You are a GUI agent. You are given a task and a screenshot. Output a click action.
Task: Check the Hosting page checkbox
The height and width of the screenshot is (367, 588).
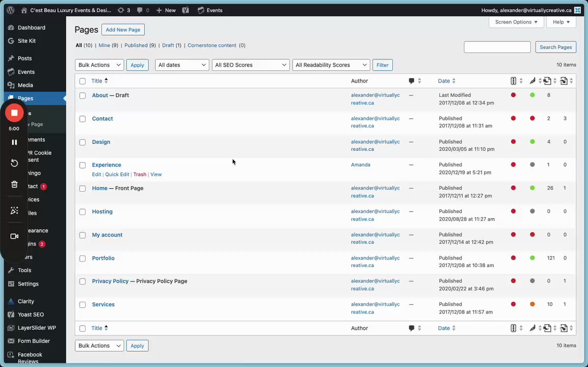[x=83, y=212]
